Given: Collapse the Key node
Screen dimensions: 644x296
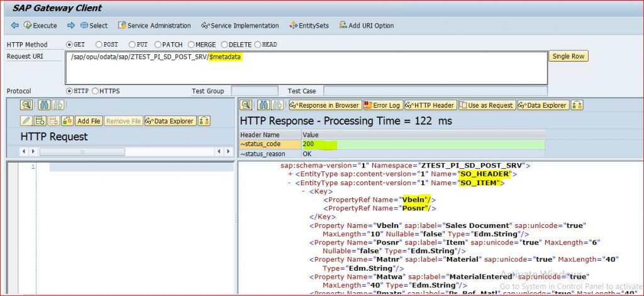Looking at the screenshot, I should coord(304,191).
